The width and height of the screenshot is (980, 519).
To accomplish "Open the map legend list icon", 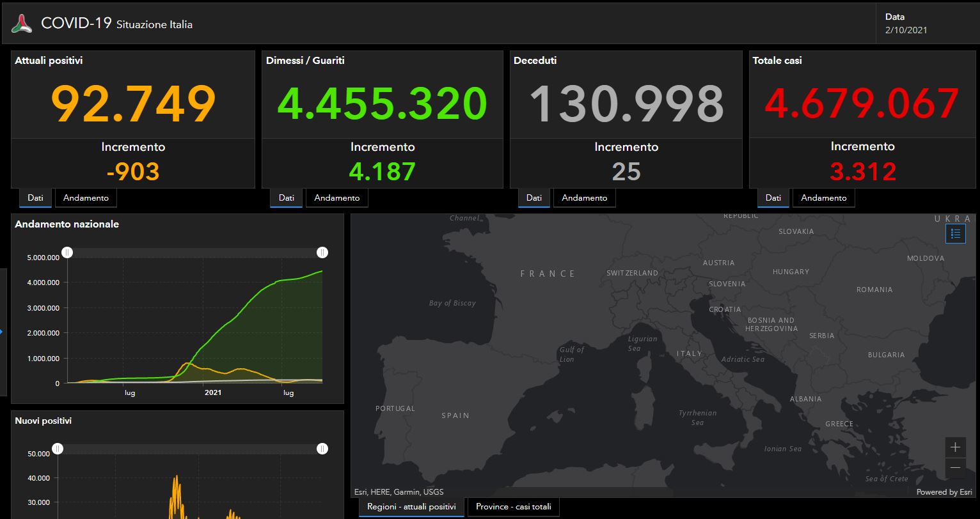I will pos(955,234).
